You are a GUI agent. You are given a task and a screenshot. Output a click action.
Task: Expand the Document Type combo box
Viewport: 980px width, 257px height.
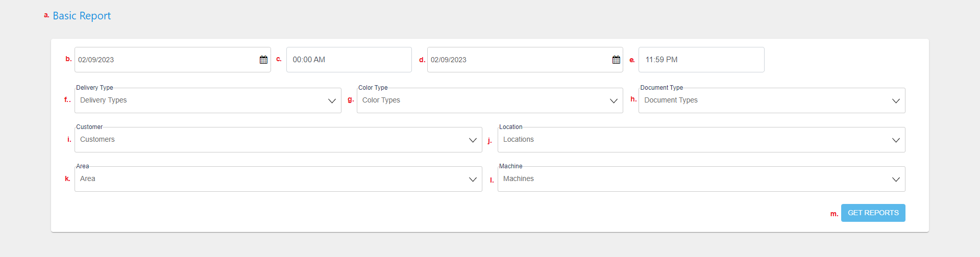click(x=772, y=100)
